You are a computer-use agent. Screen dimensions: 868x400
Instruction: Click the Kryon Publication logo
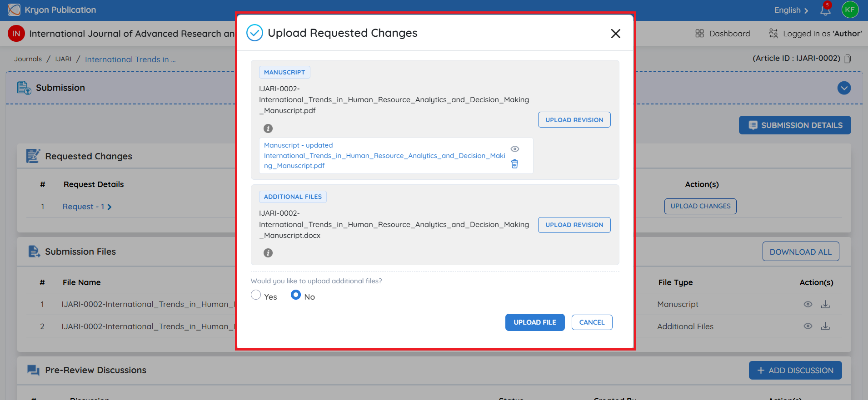point(15,10)
